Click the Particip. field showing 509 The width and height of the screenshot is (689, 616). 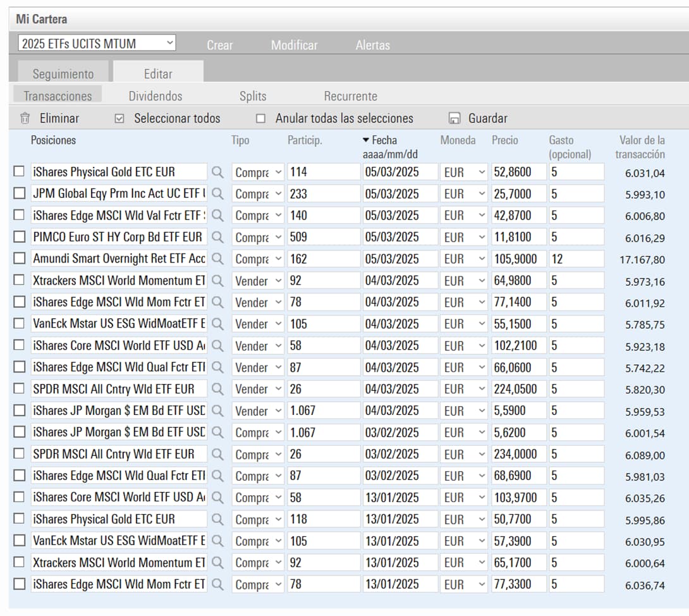[324, 237]
